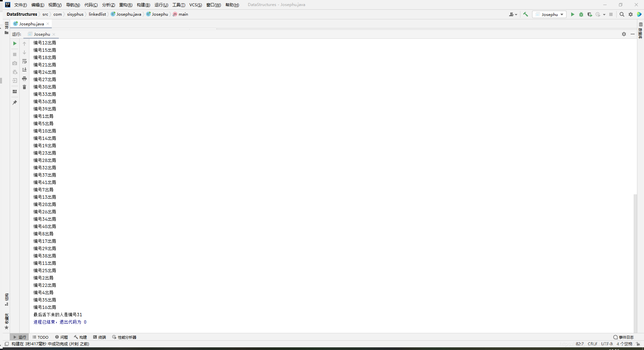Click the UTF-8 encoding in status bar
Screen dimensions: 644x350
pyautogui.click(x=607, y=344)
